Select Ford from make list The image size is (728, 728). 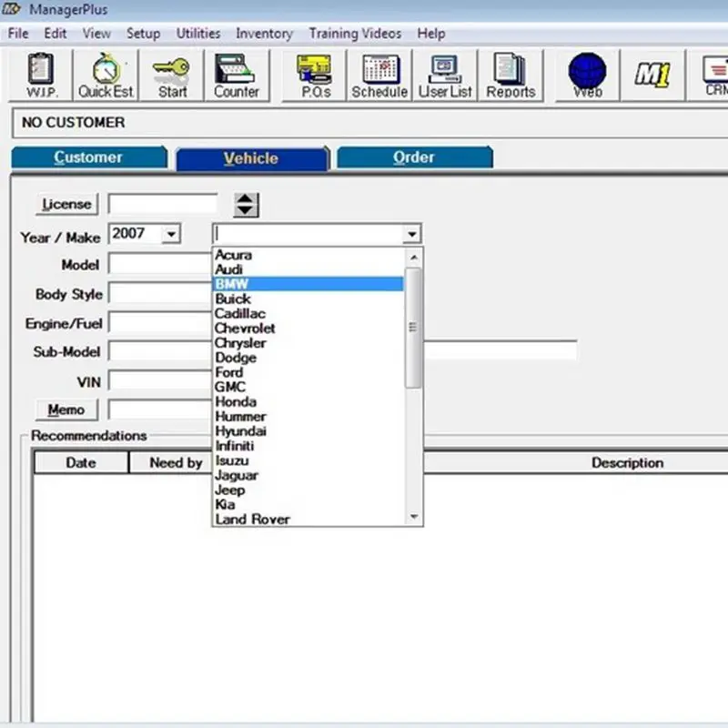coord(308,372)
